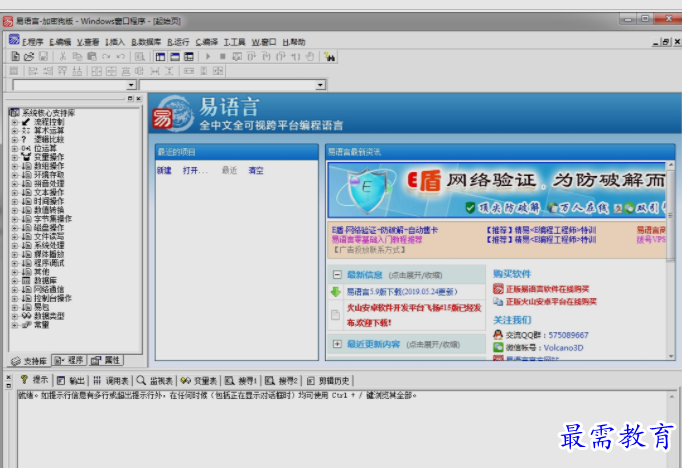Select 时间操作 in the support library tree
682x468 pixels.
(49, 201)
